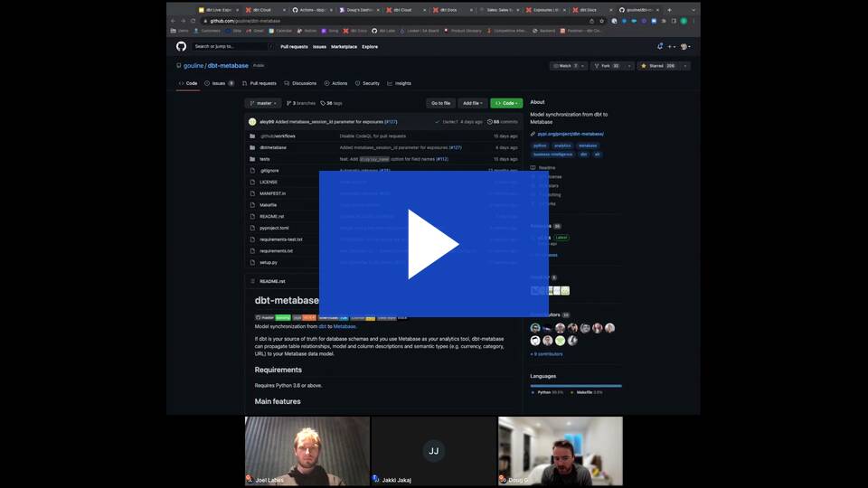Click the Go to file button

(x=440, y=103)
